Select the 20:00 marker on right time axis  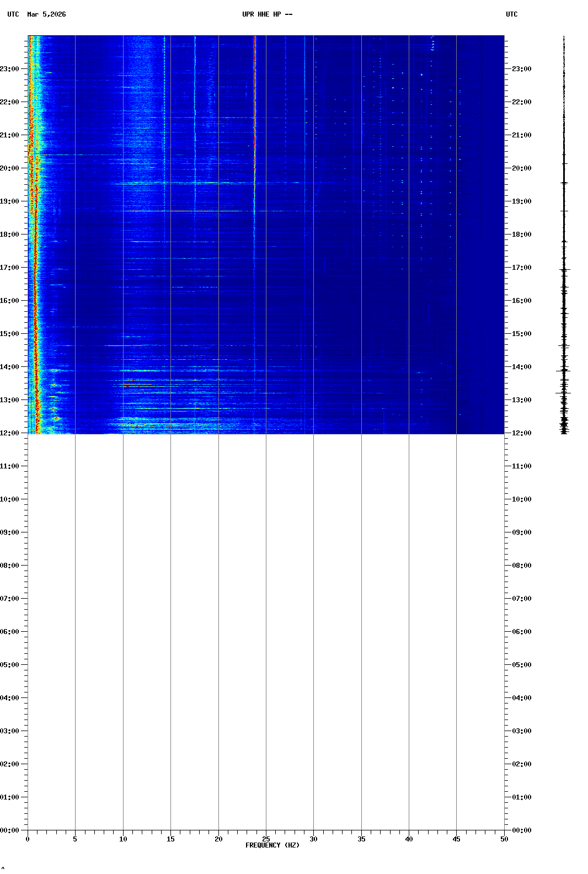(x=521, y=168)
